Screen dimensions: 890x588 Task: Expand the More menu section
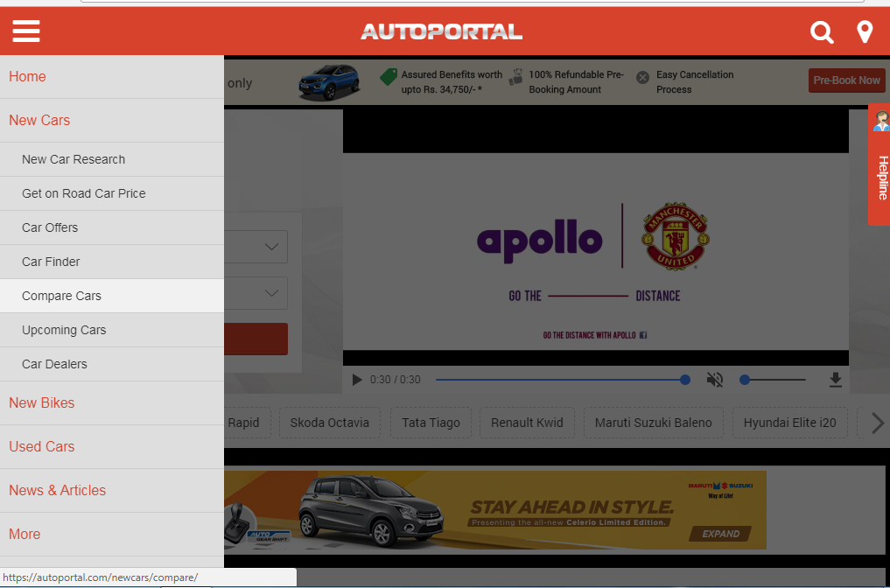[112, 534]
